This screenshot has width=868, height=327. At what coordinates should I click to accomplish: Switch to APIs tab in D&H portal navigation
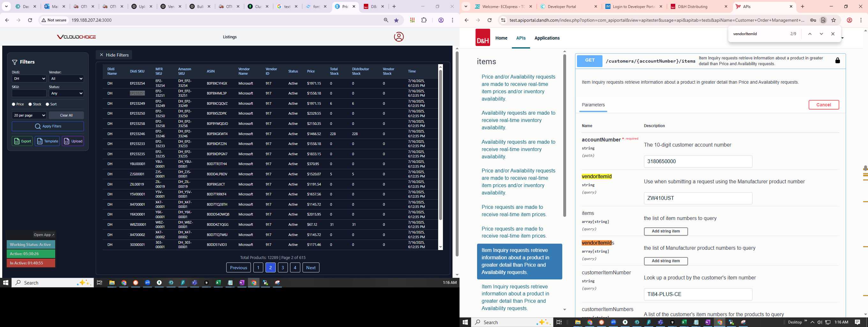click(520, 38)
